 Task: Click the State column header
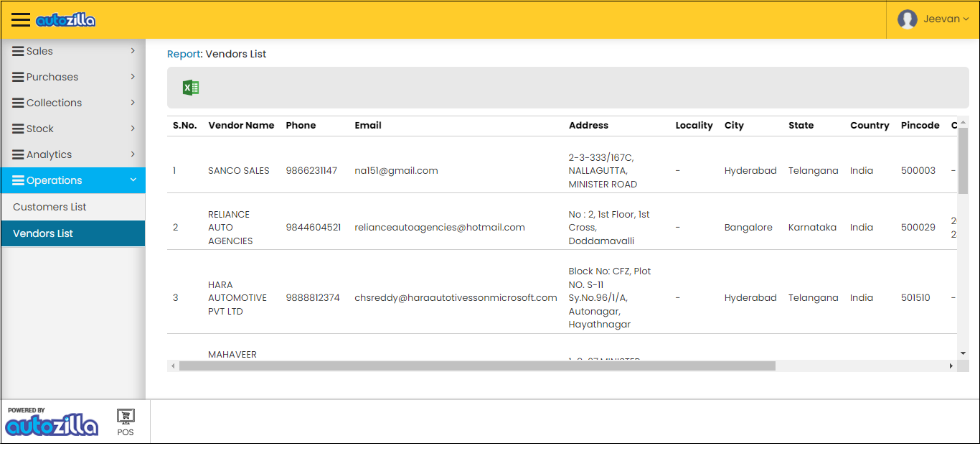[801, 126]
